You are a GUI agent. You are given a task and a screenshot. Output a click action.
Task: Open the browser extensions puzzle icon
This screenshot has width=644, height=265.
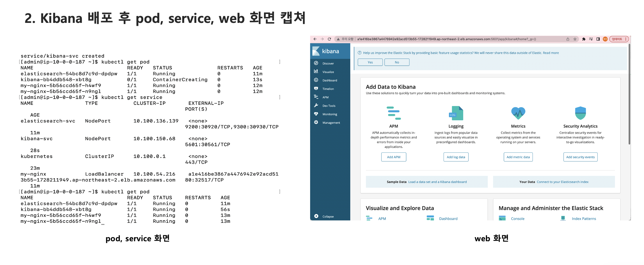coord(584,39)
